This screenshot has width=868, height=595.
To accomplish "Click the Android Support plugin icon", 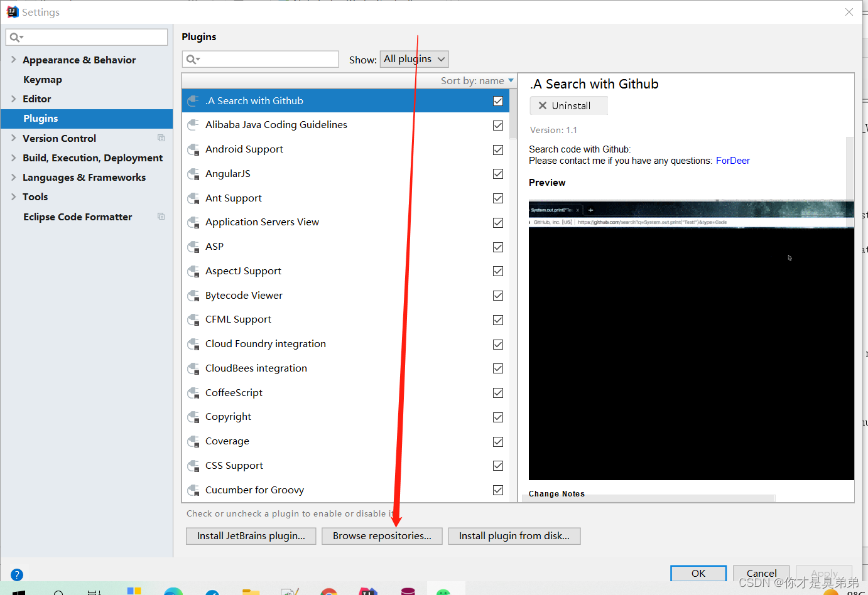I will (x=193, y=149).
